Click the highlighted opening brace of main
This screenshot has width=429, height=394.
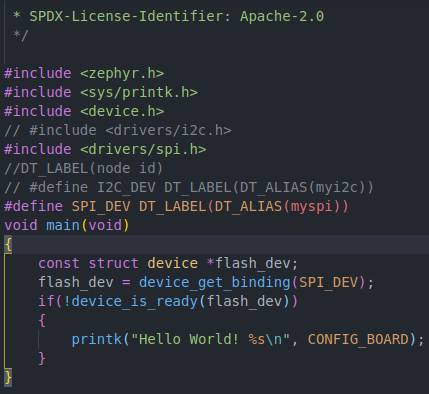8,244
